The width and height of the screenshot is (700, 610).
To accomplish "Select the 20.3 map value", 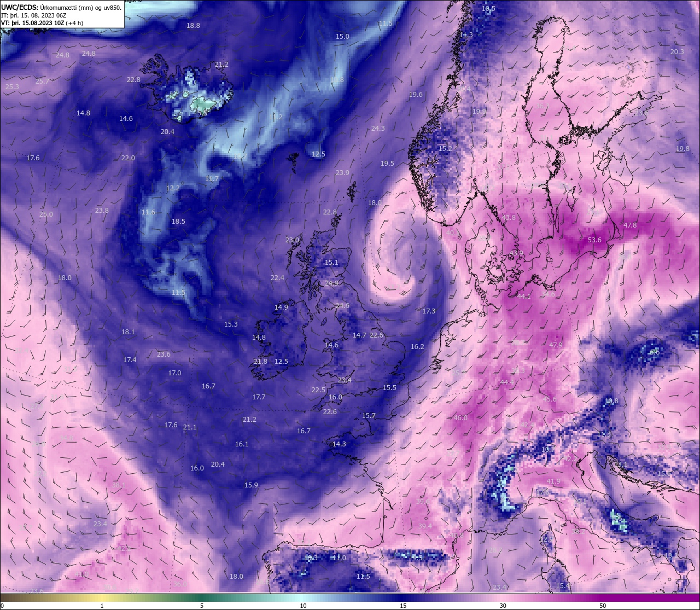I will point(677,52).
